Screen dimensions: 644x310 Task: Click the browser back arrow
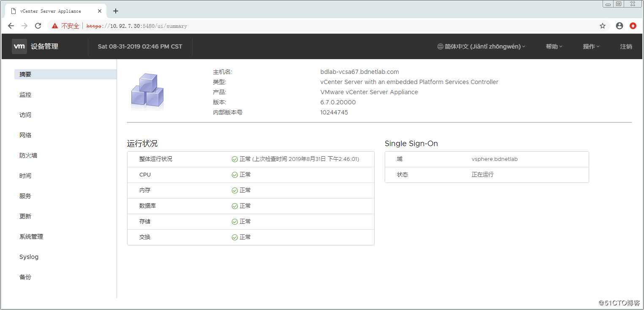click(x=11, y=26)
